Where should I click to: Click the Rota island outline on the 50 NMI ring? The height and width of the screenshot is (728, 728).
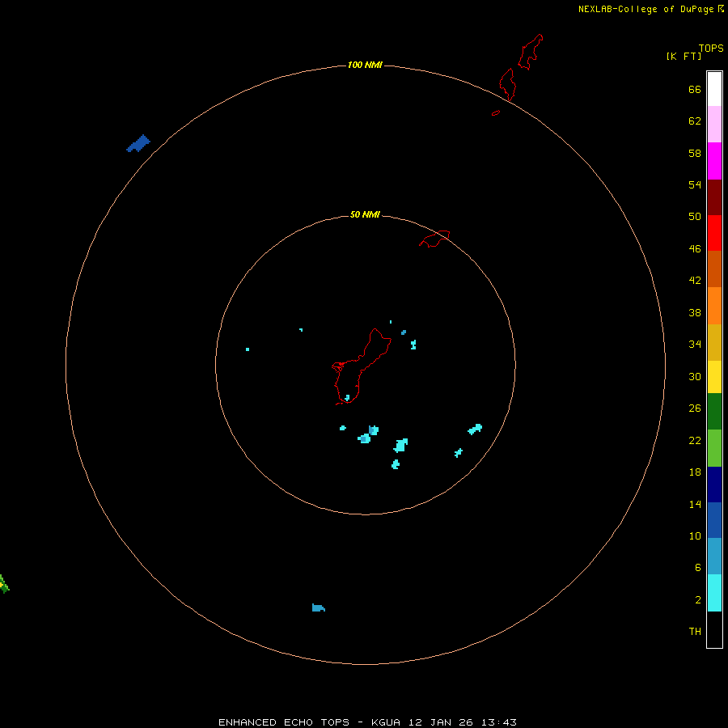(x=434, y=239)
